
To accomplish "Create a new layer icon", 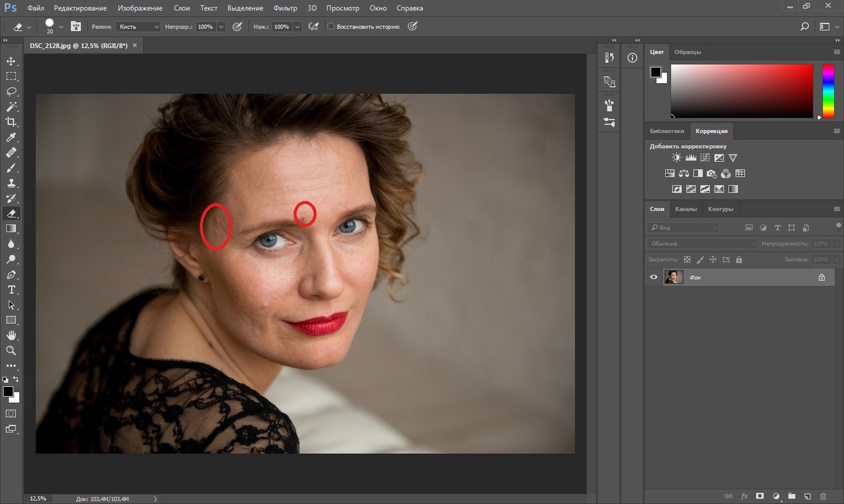I will pyautogui.click(x=807, y=496).
